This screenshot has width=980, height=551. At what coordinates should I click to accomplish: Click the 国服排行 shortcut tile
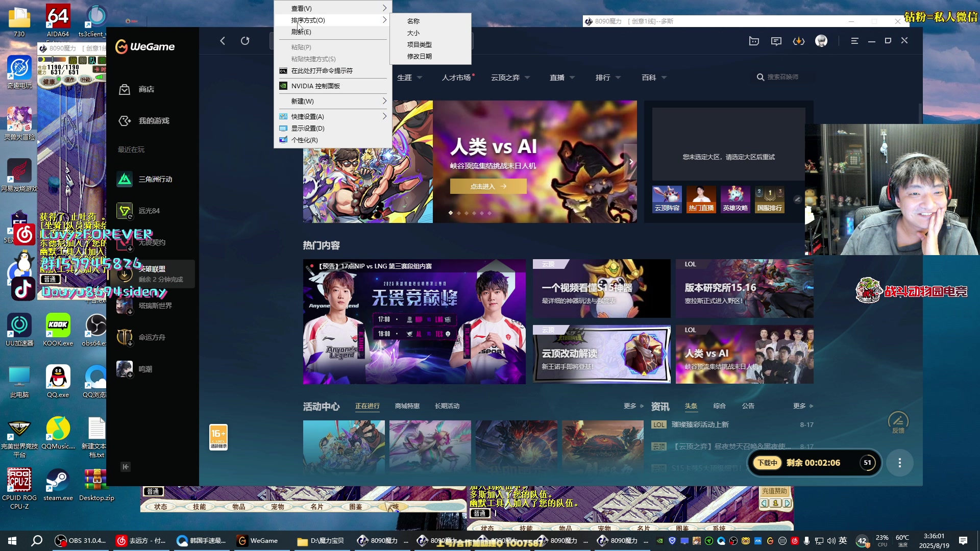tap(770, 199)
